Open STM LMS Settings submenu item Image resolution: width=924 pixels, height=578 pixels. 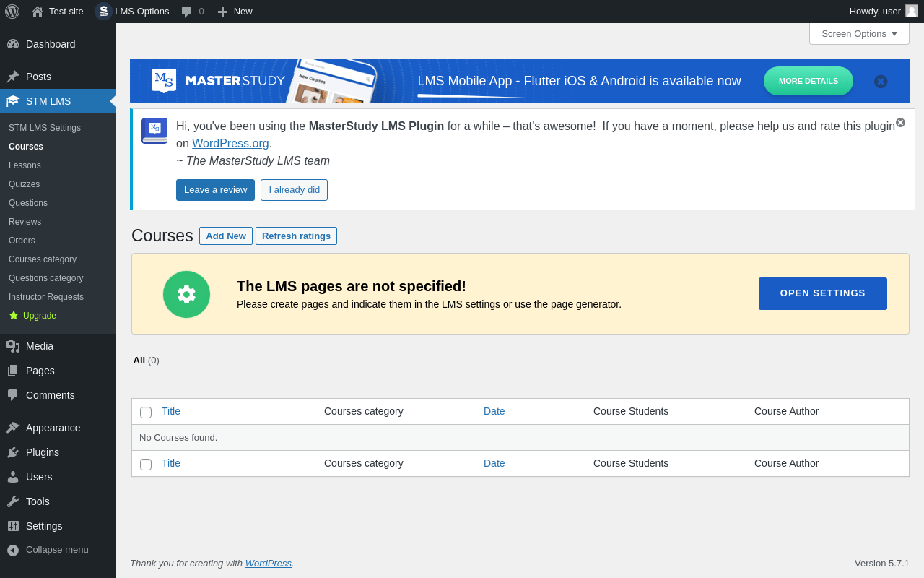point(45,128)
